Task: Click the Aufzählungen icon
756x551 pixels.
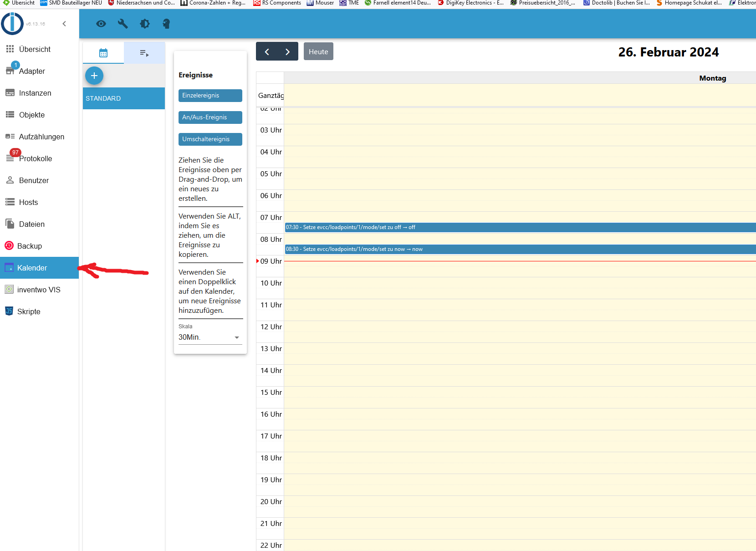Action: click(x=10, y=136)
